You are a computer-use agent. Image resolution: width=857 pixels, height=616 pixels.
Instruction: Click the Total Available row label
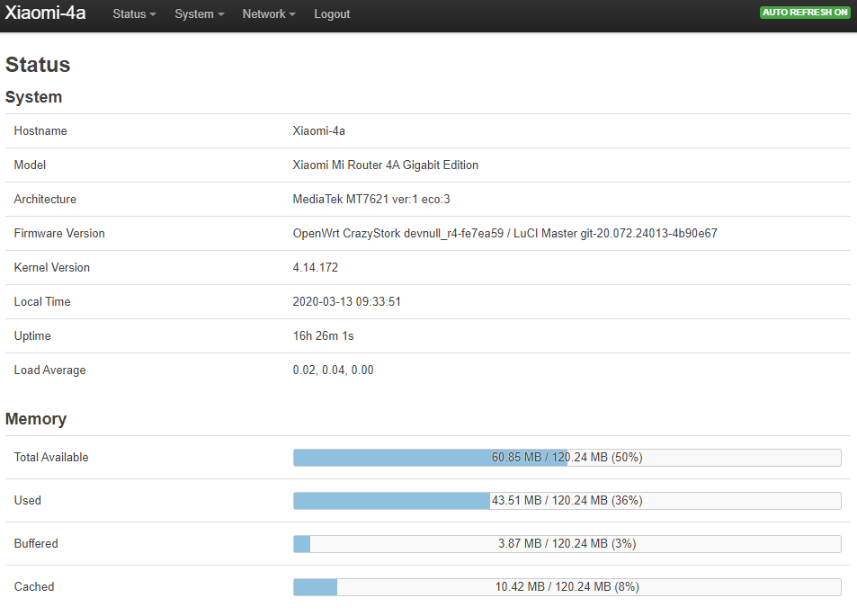(x=51, y=458)
